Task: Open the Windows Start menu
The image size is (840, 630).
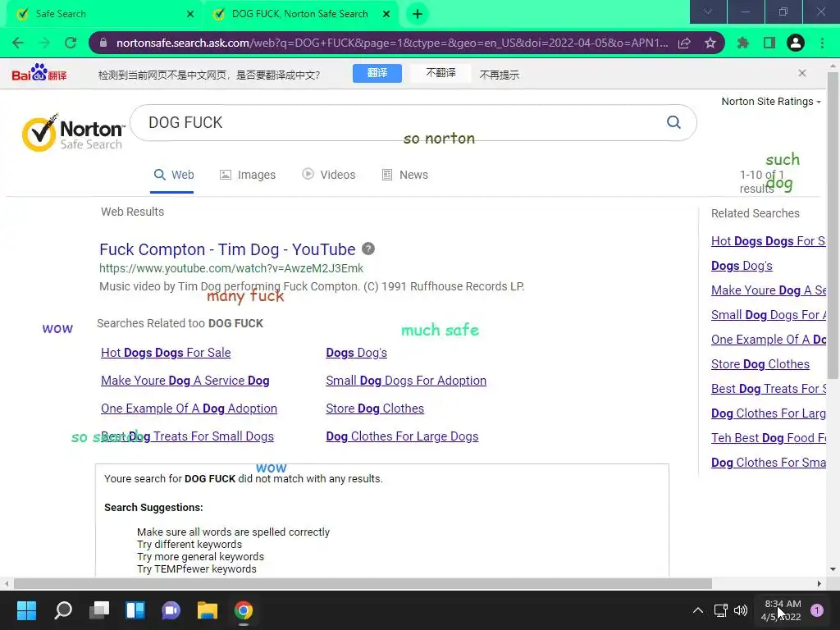Action: pyautogui.click(x=26, y=610)
